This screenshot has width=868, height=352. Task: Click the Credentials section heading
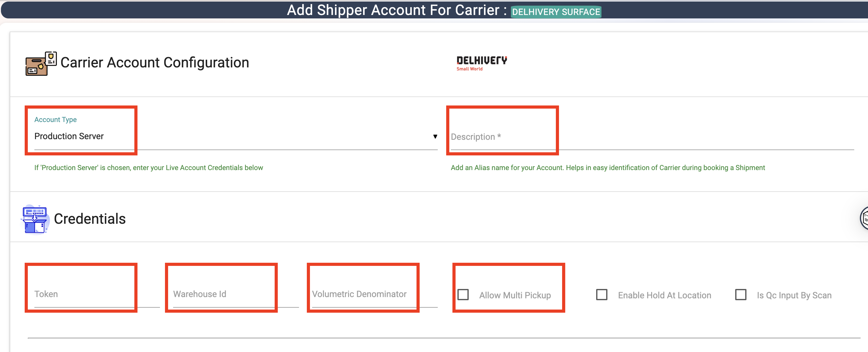[x=90, y=219]
